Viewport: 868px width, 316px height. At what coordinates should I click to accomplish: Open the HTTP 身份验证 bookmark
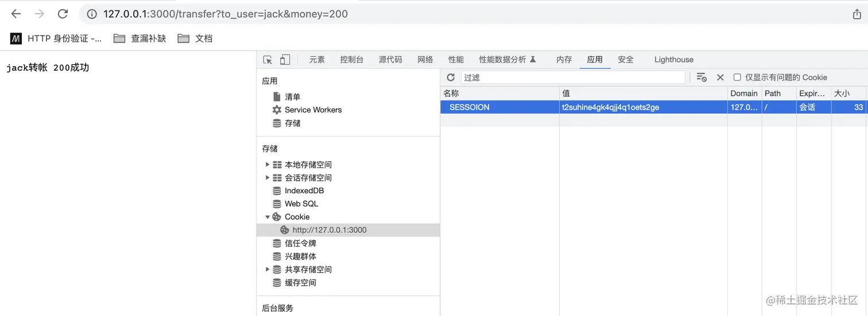pyautogui.click(x=56, y=38)
